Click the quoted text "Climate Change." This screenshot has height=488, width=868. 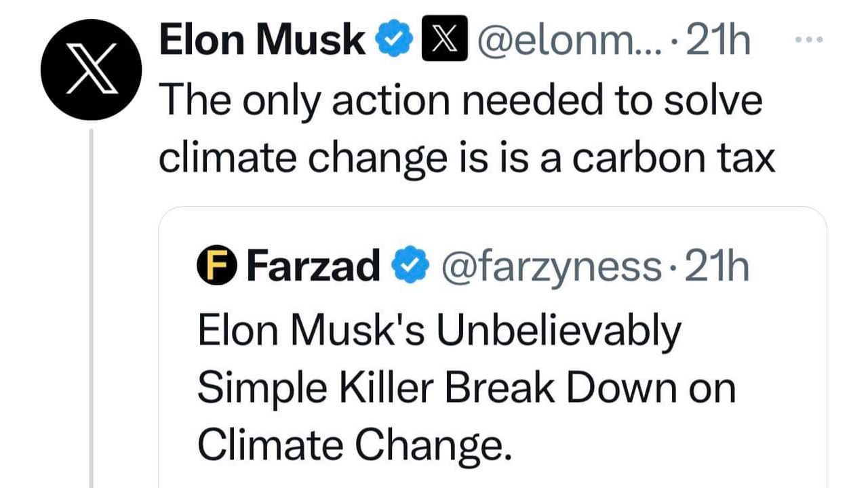coord(354,443)
